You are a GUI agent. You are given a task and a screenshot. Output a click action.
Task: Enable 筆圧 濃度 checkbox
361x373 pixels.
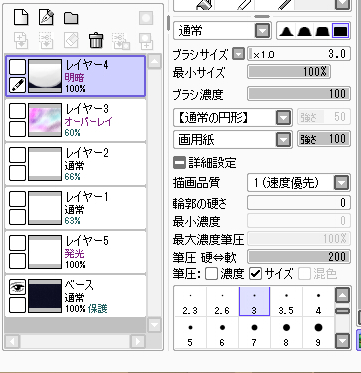211,274
